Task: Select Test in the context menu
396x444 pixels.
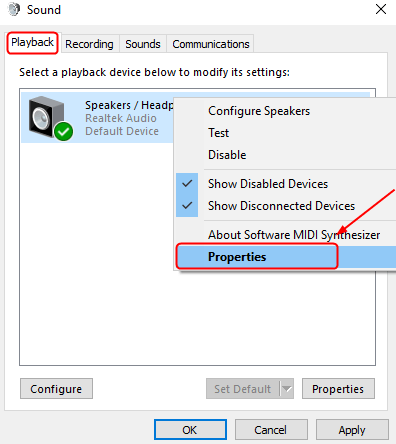Action: coord(219,133)
